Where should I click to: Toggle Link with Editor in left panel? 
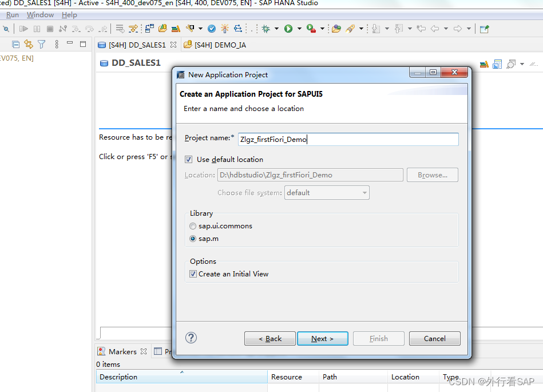tap(29, 44)
